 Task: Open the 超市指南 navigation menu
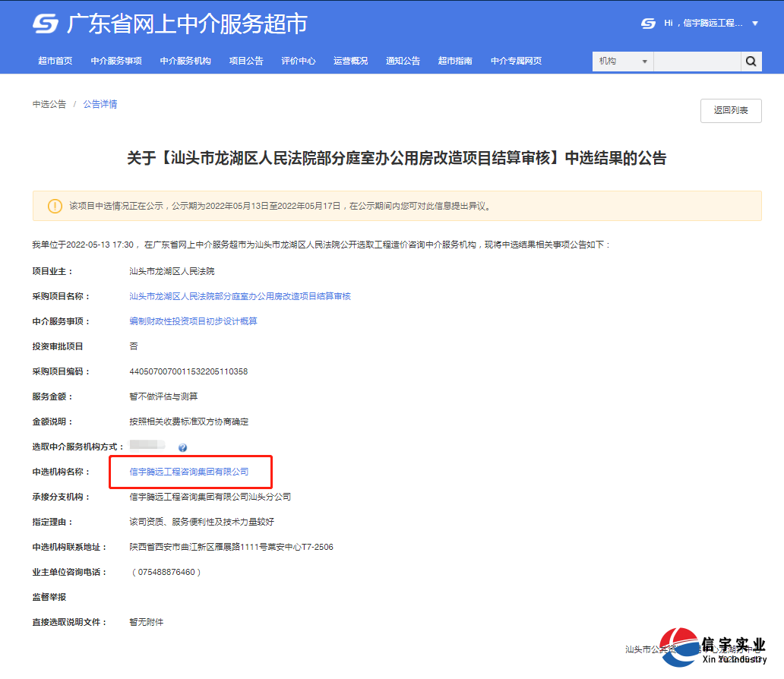[x=454, y=61]
